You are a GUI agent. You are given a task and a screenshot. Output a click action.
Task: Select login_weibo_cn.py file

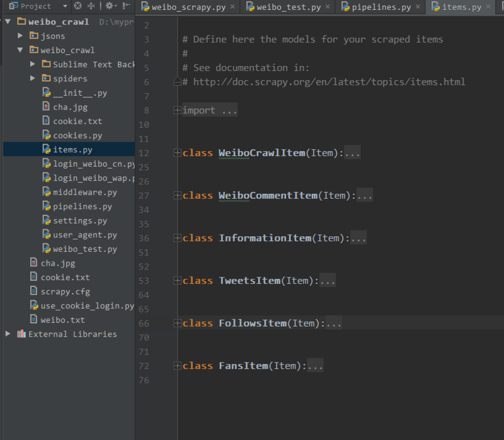93,164
